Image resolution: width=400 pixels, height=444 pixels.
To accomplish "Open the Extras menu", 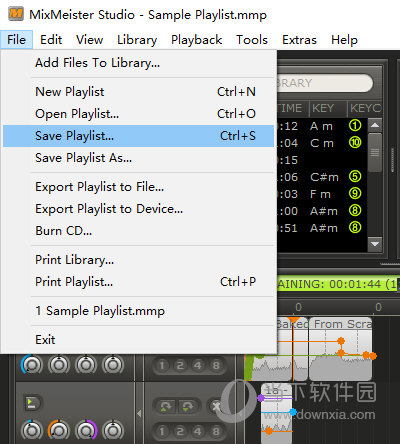I will click(x=299, y=40).
